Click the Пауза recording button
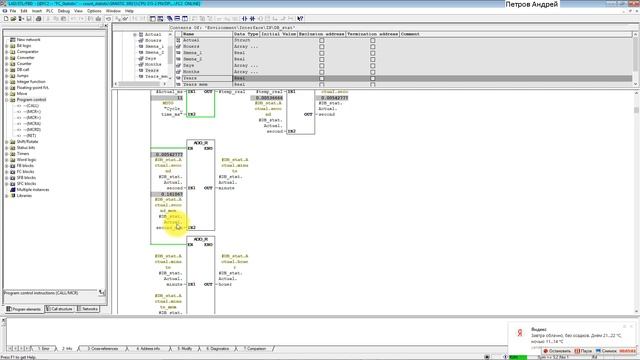The height and width of the screenshot is (360, 640). pos(583,351)
